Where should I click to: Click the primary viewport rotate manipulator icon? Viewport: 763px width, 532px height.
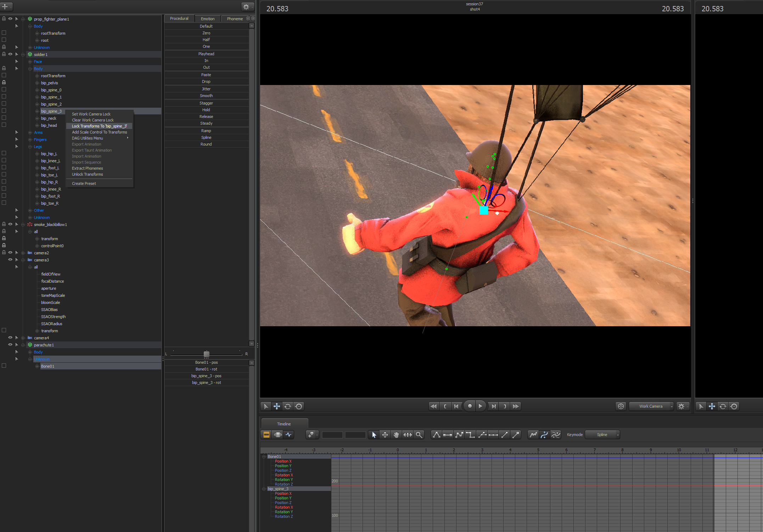[288, 406]
